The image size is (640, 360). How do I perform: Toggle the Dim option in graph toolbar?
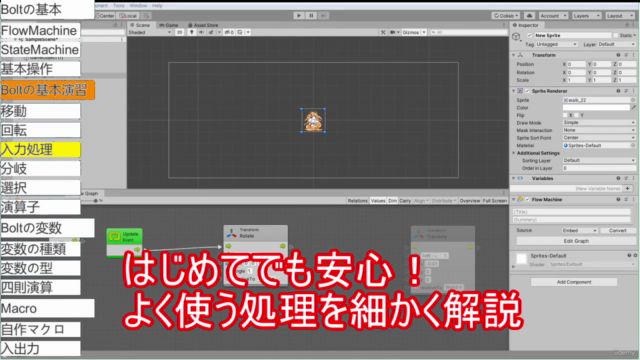tap(392, 201)
